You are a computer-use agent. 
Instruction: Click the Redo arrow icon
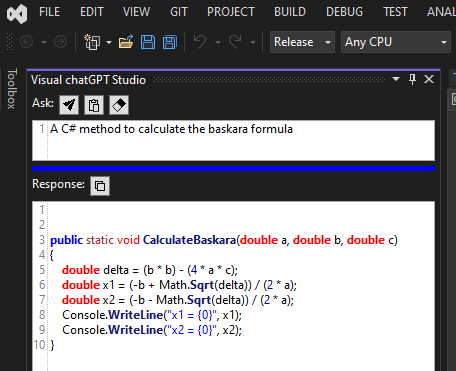[235, 42]
